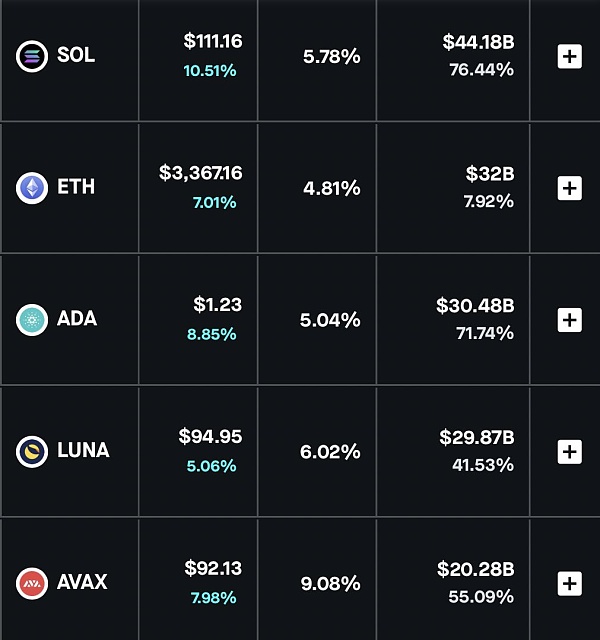Click the AVAX $20.28B staked value
This screenshot has height=640, width=600.
[475, 569]
